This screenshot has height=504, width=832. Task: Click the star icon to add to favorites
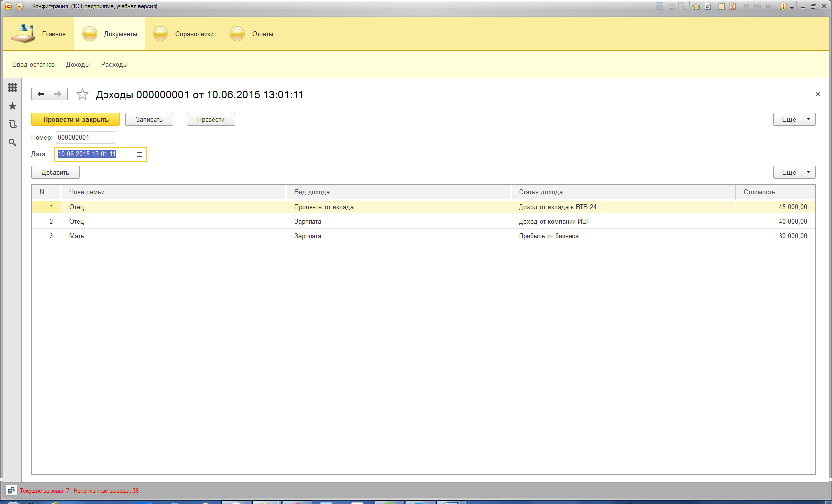pos(82,94)
